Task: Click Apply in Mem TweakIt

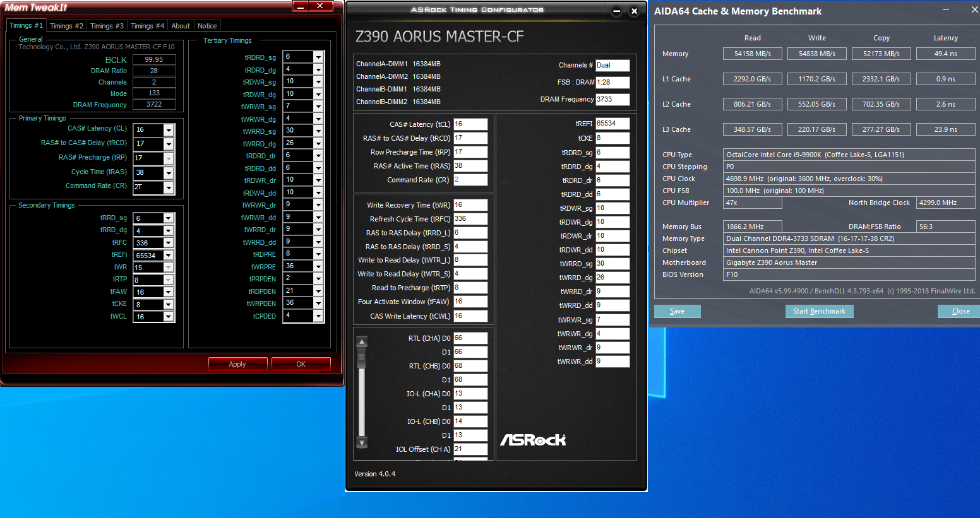Action: coord(237,364)
